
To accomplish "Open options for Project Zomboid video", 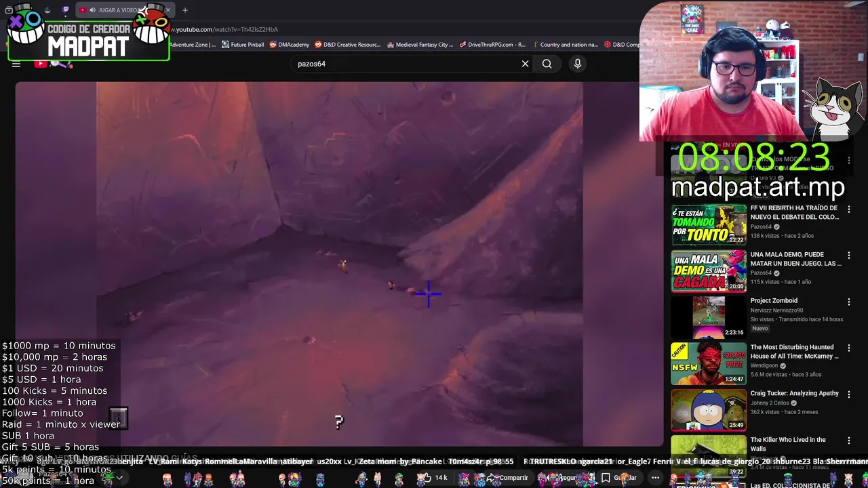I will coord(848,302).
